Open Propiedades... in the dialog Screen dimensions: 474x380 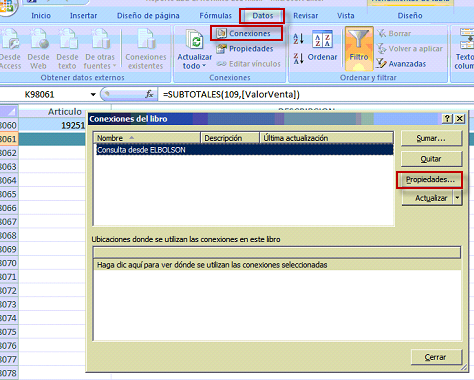430,180
